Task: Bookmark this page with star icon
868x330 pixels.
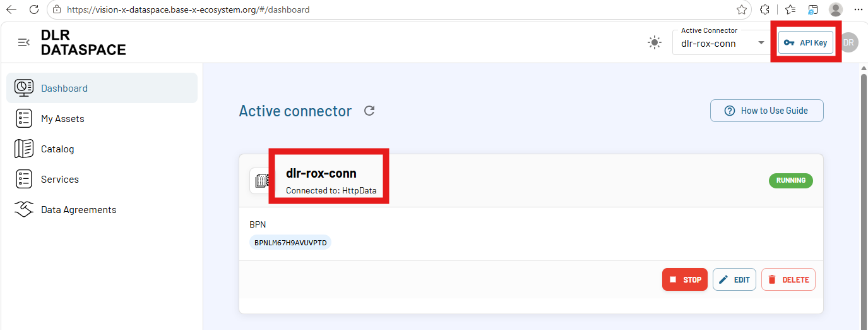Action: coord(742,9)
